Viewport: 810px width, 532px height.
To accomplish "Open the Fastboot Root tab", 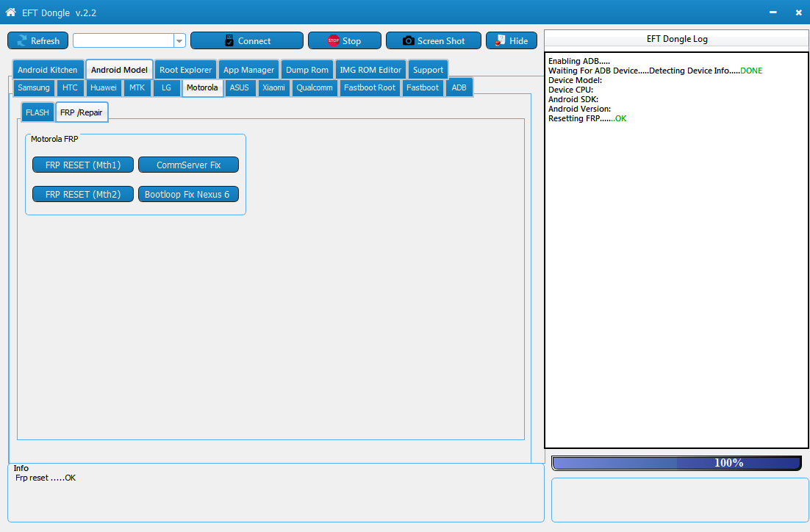I will [370, 87].
